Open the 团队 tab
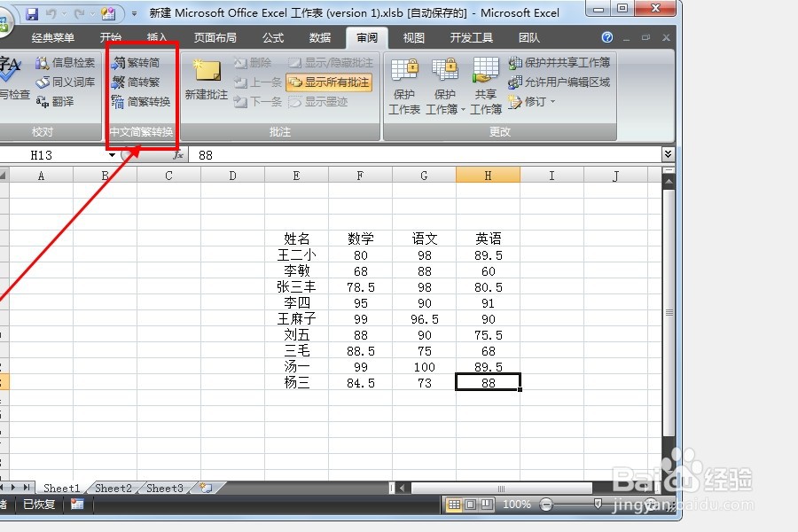 [528, 37]
